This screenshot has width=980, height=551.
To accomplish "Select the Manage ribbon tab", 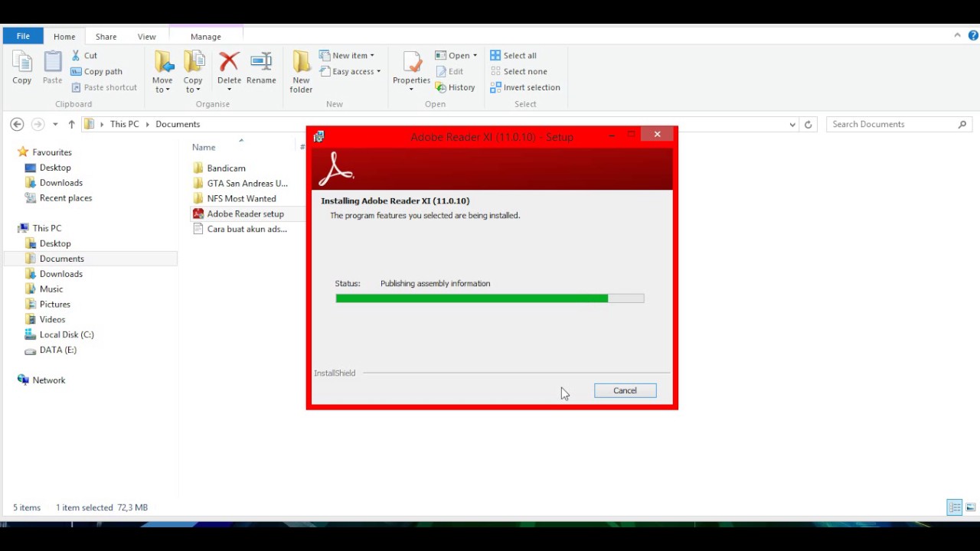I will click(x=205, y=37).
